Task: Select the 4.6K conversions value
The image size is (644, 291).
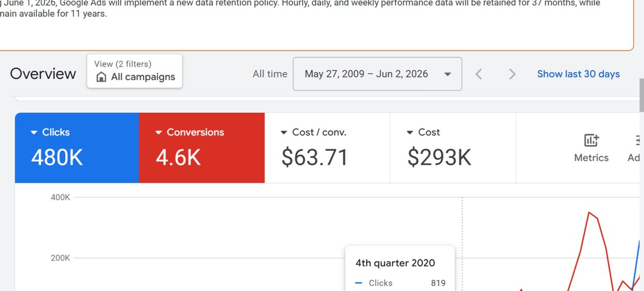Action: pyautogui.click(x=178, y=157)
